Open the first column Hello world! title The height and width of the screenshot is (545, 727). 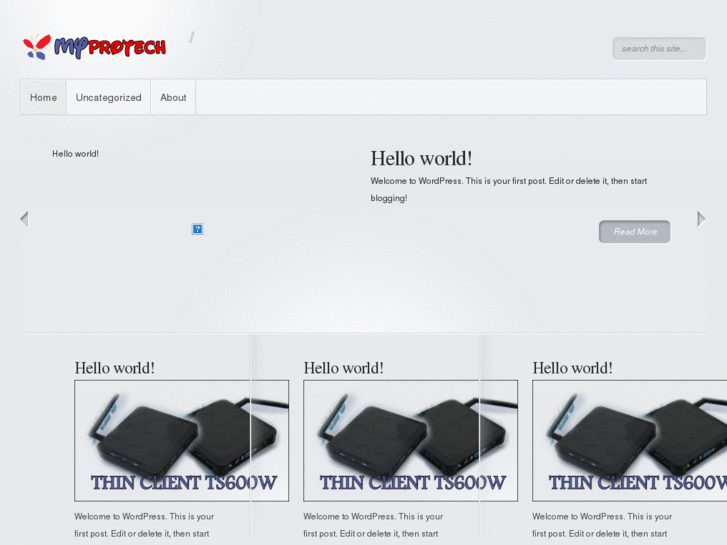tap(115, 368)
